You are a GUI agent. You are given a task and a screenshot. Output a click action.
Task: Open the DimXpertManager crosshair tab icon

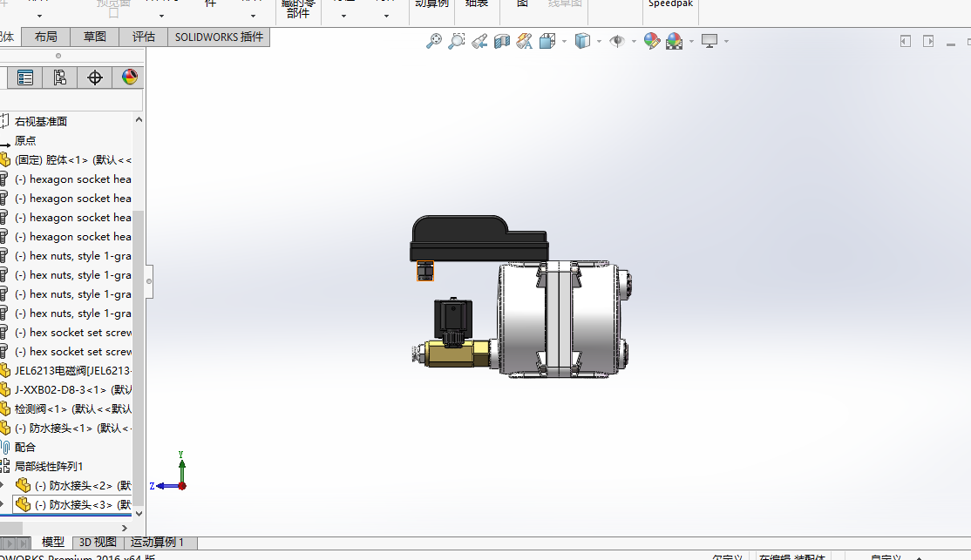[95, 78]
